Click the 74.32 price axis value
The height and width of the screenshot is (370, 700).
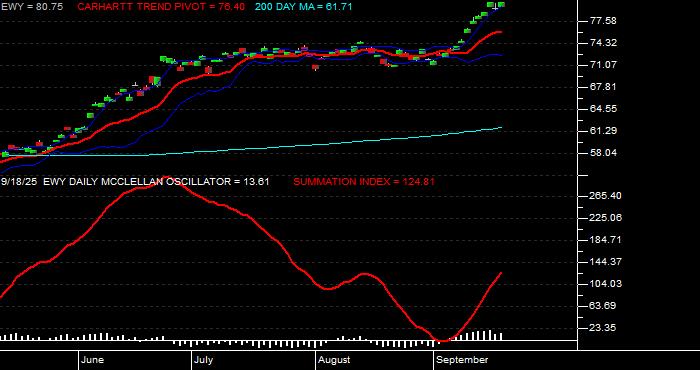603,43
